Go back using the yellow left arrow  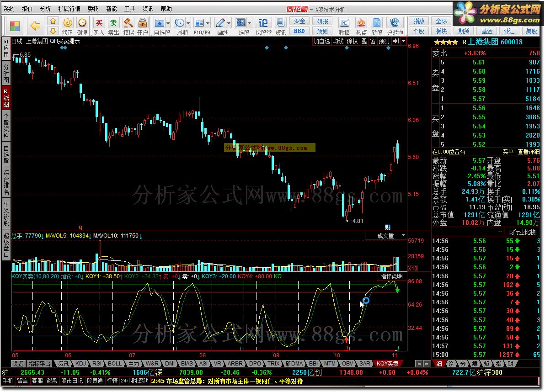point(35,26)
